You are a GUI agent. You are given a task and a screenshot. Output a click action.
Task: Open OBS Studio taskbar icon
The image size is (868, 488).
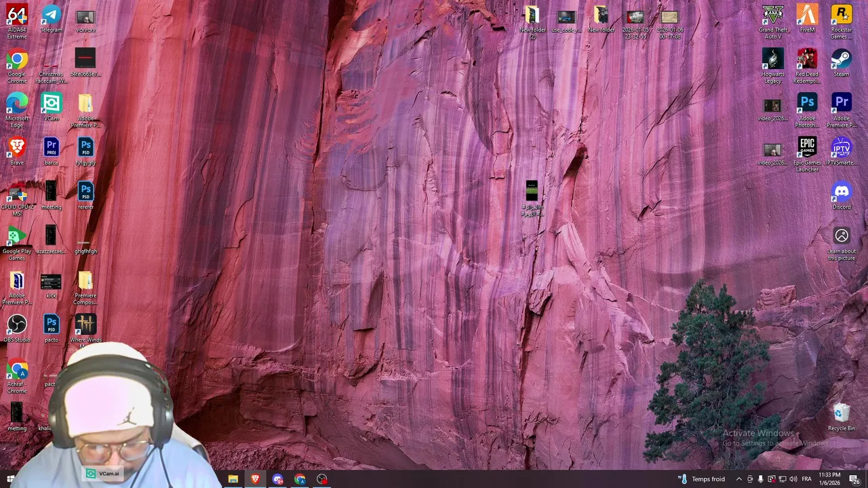[322, 479]
